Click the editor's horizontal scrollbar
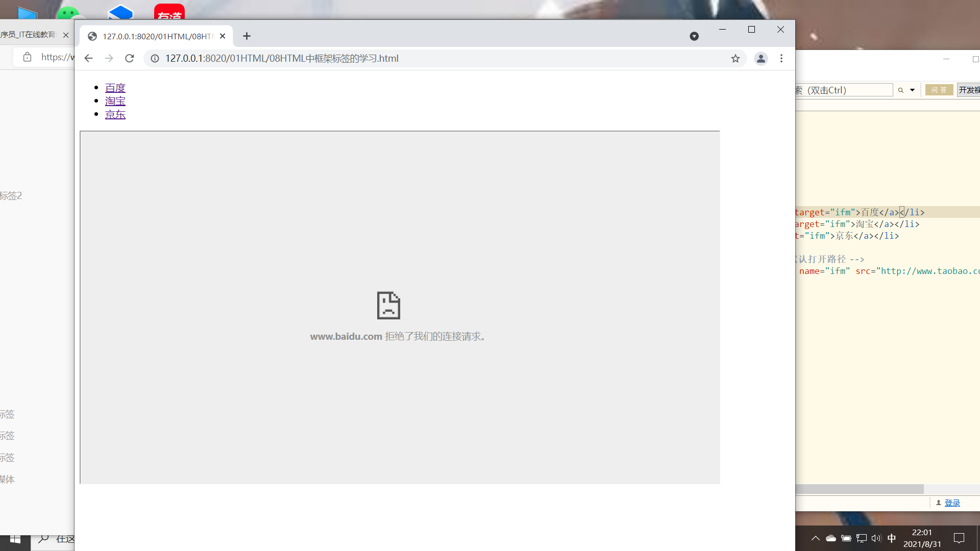The width and height of the screenshot is (980, 551). pyautogui.click(x=860, y=489)
